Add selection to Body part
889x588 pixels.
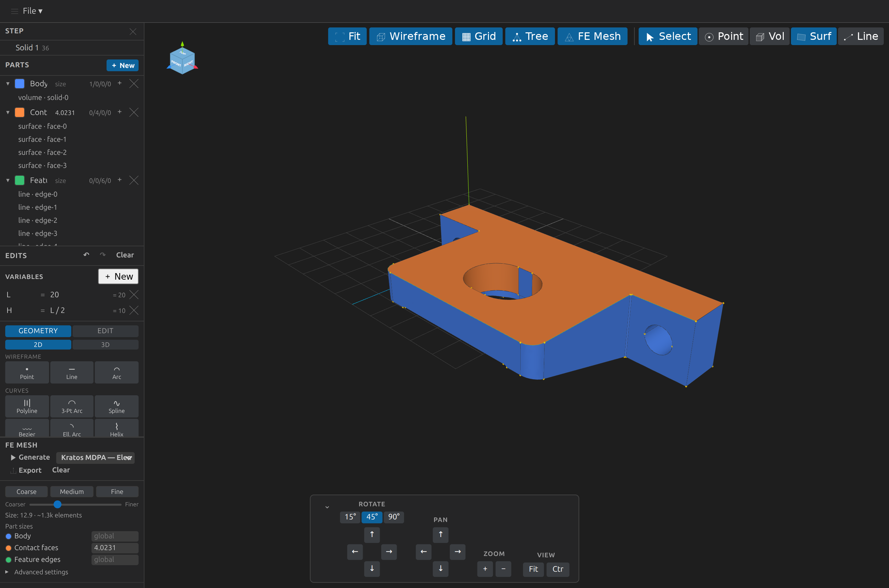click(120, 83)
